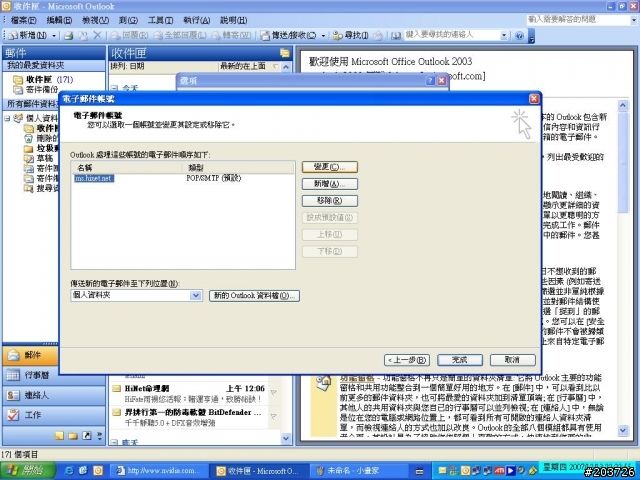The image size is (640, 480).
Task: Open the 檢視(V) menu
Action: click(95, 20)
